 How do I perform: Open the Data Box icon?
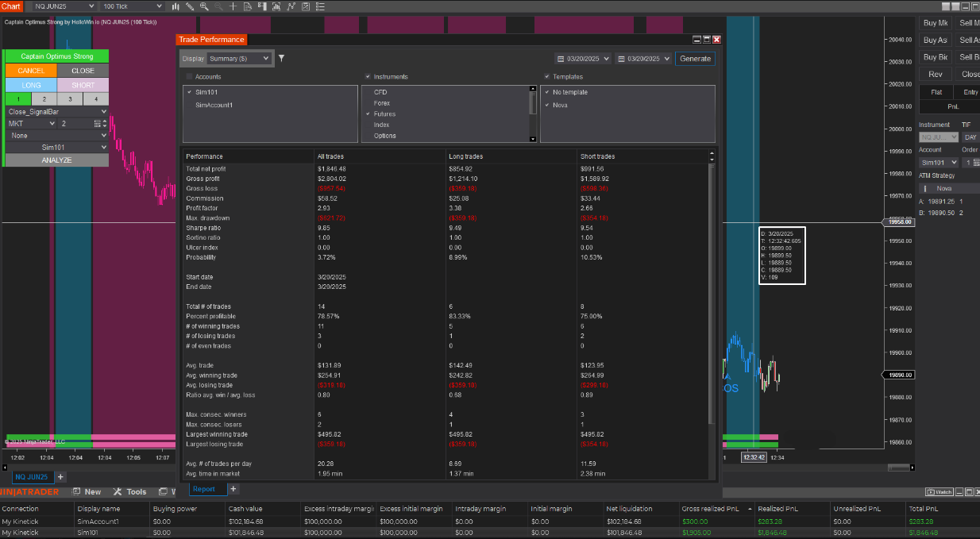tap(248, 6)
